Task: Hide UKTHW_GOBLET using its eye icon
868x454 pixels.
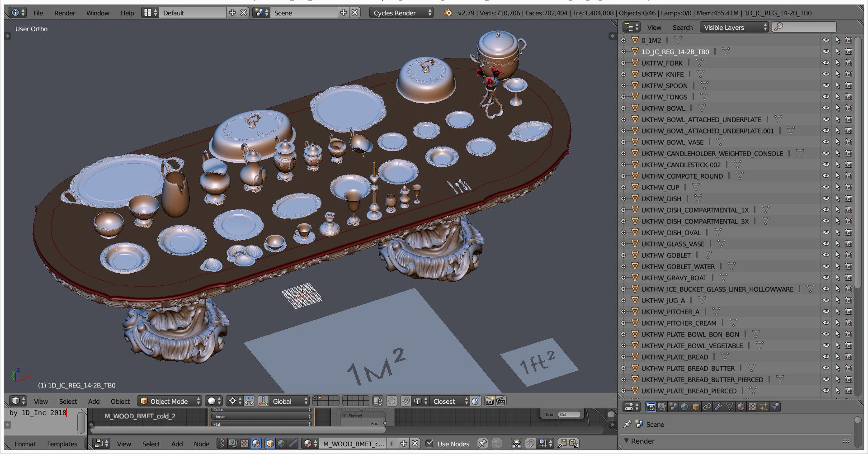Action: 826,255
